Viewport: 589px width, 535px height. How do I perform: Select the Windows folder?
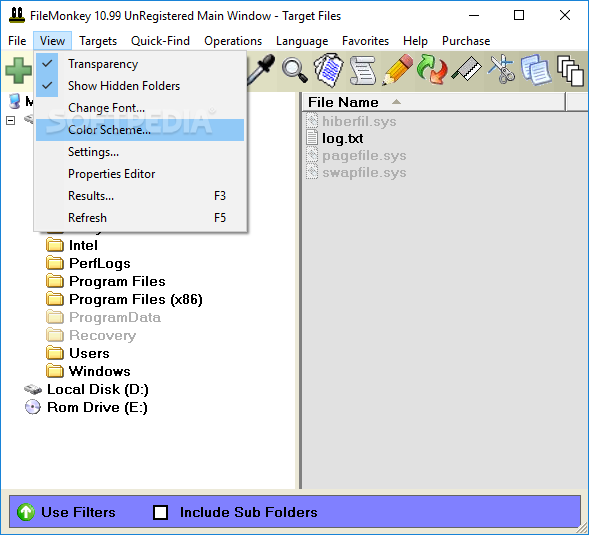click(x=100, y=371)
